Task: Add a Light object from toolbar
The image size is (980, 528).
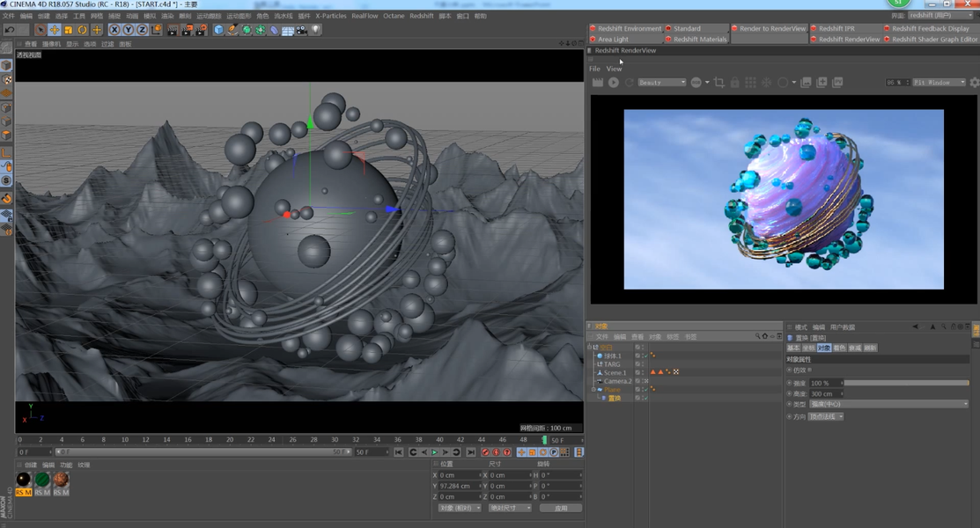Action: [x=315, y=29]
